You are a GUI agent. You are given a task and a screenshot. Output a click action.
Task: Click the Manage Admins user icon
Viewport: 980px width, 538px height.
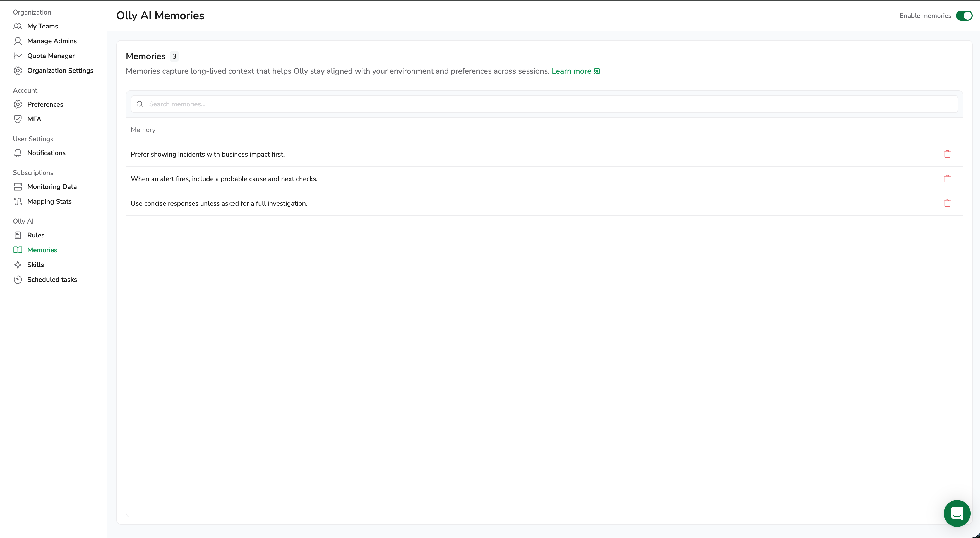coord(18,41)
